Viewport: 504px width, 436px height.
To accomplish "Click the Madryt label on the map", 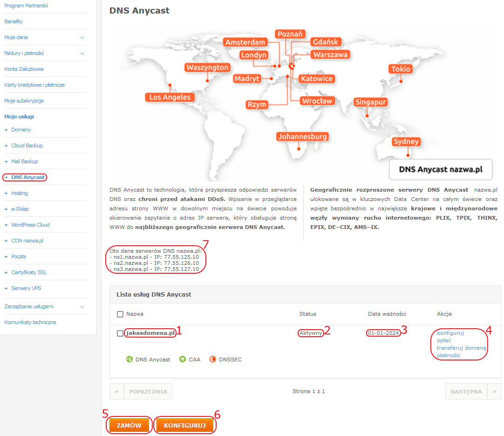I will pos(247,79).
